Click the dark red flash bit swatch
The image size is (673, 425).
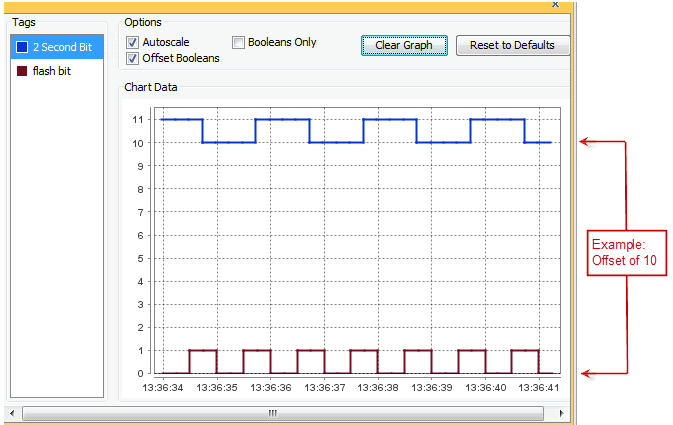tap(22, 72)
